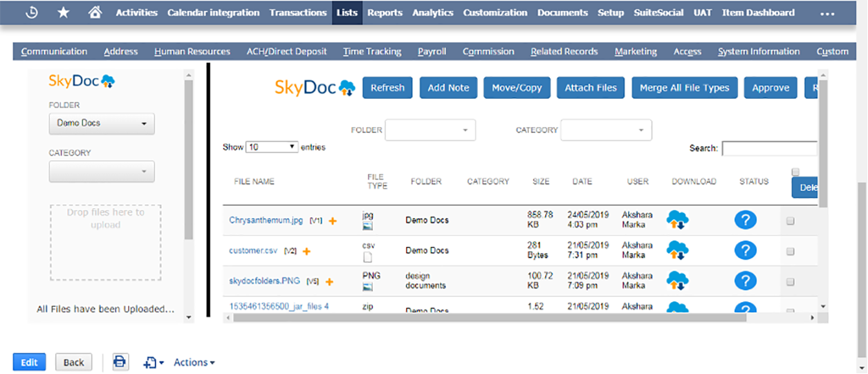Click the plus icon next to Chrysanthemum.jpg
868x374 pixels.
pyautogui.click(x=333, y=221)
